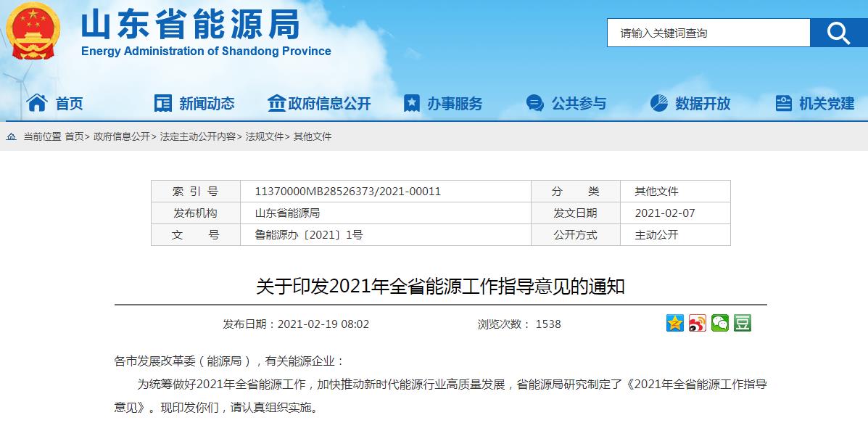Share article to Qzone star icon
The width and height of the screenshot is (868, 423).
[x=675, y=323]
